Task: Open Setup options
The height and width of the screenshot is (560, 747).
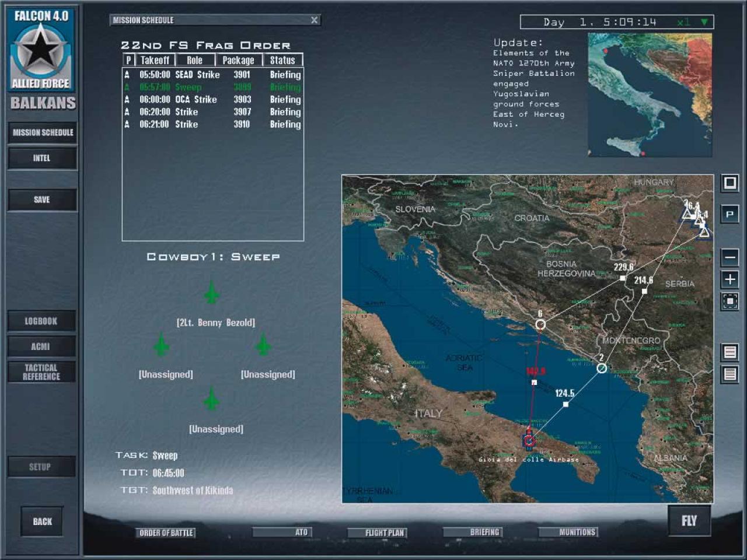Action: tap(41, 467)
